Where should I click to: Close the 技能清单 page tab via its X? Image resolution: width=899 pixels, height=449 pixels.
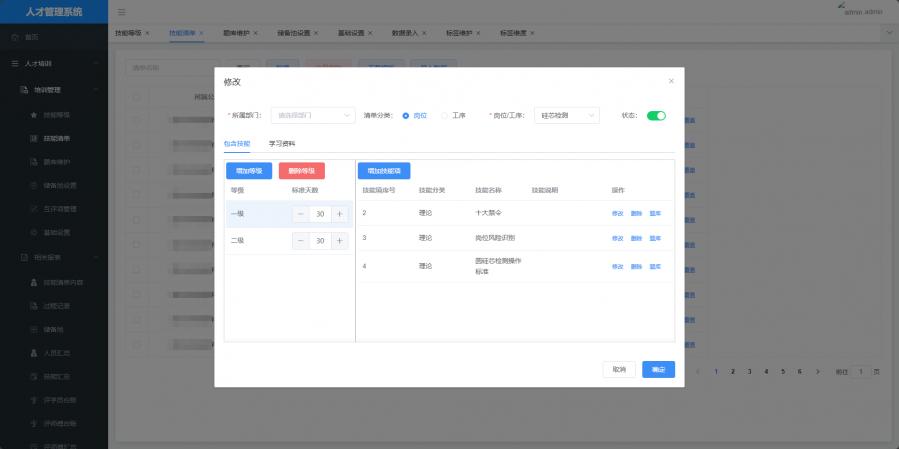click(x=201, y=33)
